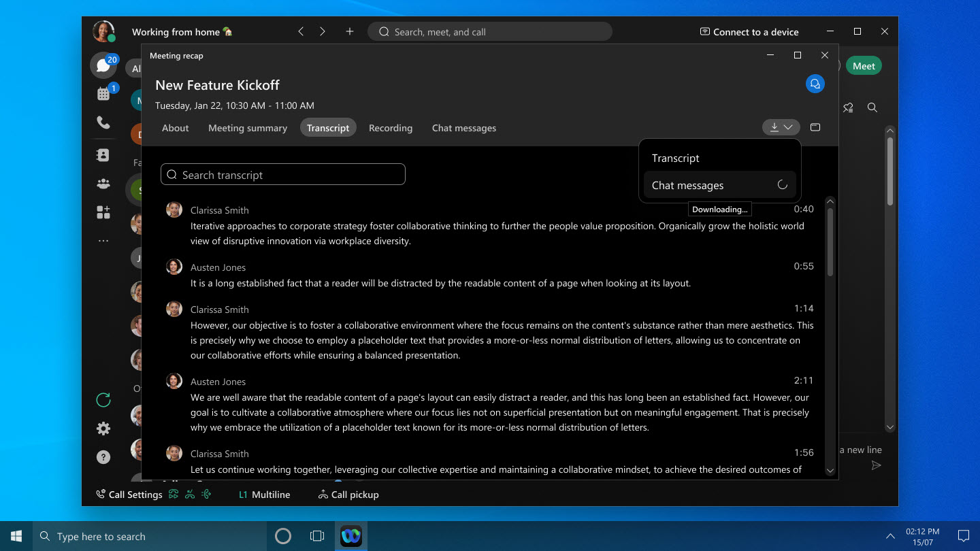Screen dimensions: 980x551
Task: Click the blue chat space icon in recap
Action: (x=815, y=84)
